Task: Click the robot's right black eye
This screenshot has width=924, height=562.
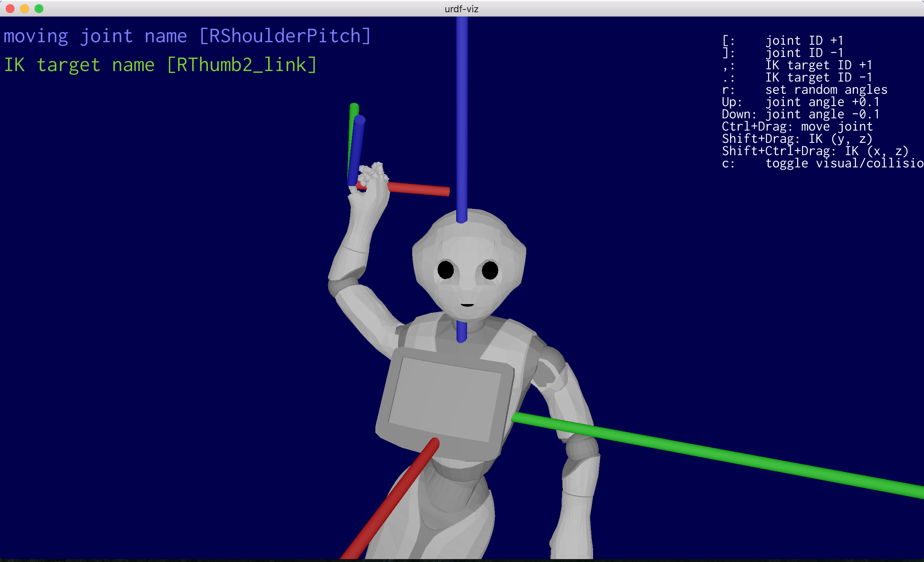Action: click(x=490, y=270)
